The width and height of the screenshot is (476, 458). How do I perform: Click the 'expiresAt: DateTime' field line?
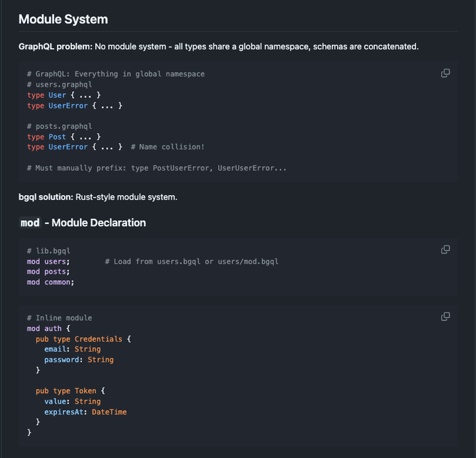(85, 412)
